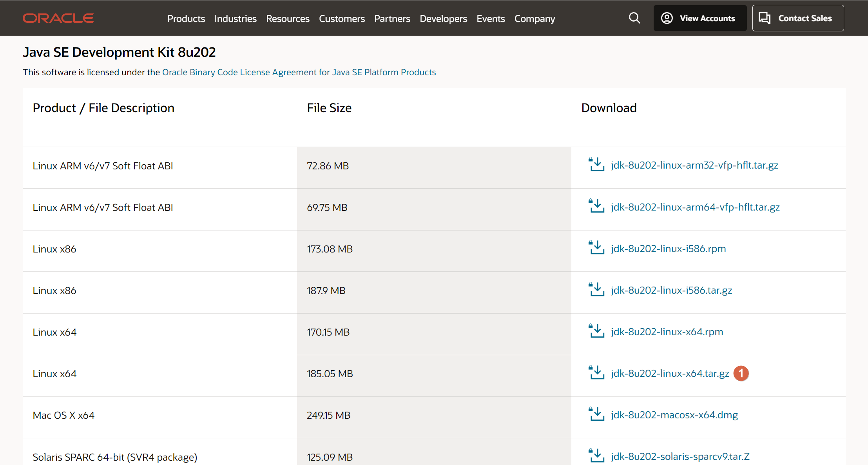Download jdk-8u202-linux-x64.tar.gz file link

[x=670, y=373]
